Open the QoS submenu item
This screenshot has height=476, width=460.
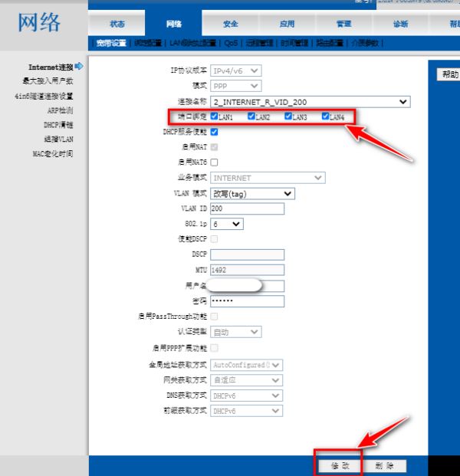click(232, 44)
